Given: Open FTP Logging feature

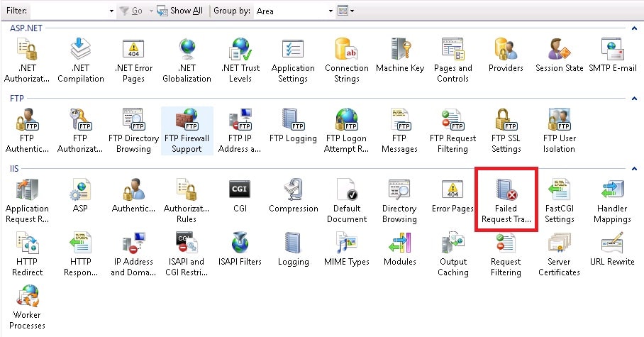Looking at the screenshot, I should point(293,126).
